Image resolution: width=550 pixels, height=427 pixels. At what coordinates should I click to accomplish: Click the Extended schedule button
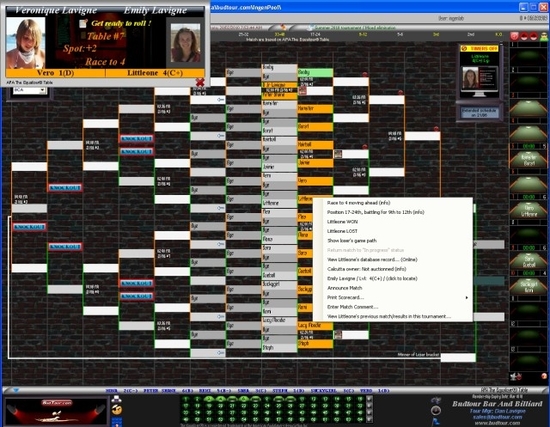(x=479, y=113)
